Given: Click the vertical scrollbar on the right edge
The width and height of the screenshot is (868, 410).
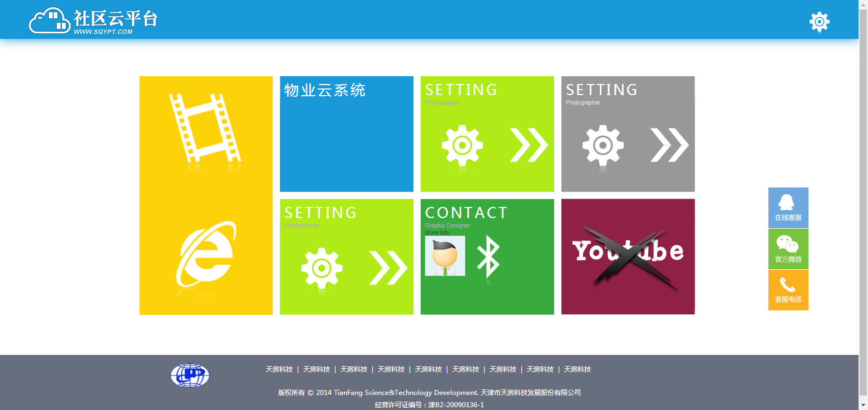Looking at the screenshot, I should [x=863, y=205].
